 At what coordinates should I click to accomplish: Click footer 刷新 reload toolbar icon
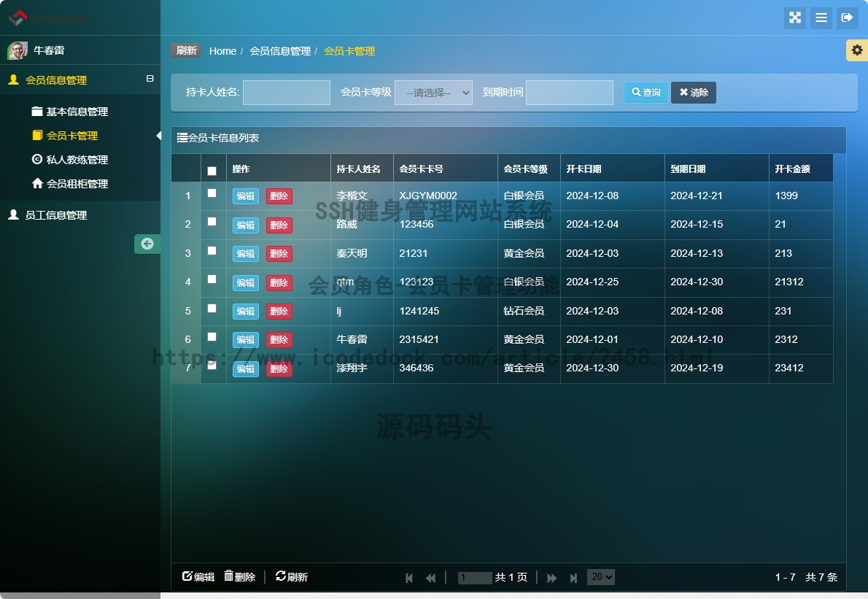tap(292, 576)
